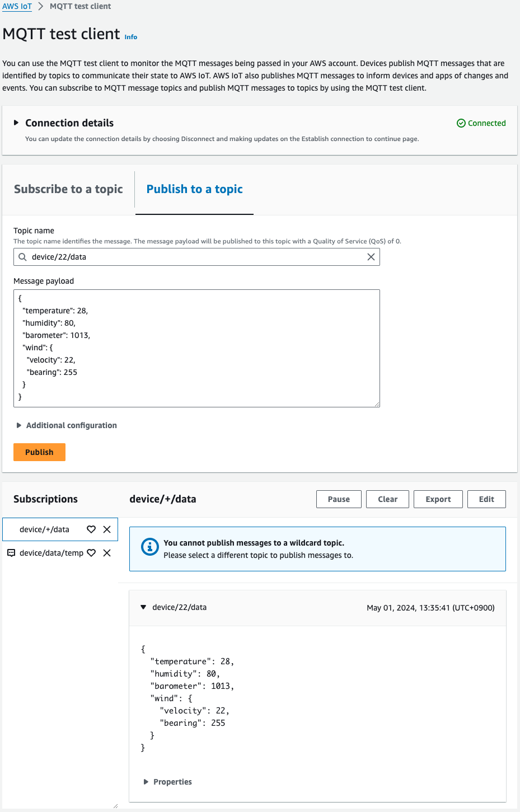The image size is (520, 812).
Task: Export the received messages
Action: (438, 499)
